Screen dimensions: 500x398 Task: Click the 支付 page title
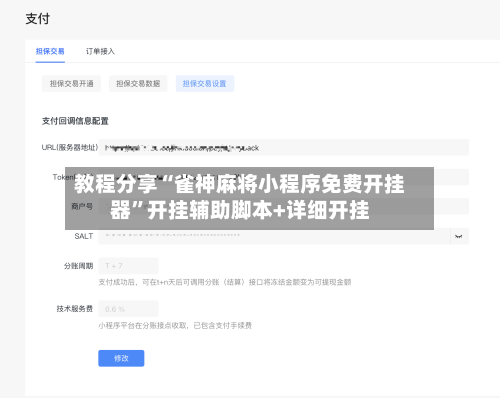click(38, 19)
